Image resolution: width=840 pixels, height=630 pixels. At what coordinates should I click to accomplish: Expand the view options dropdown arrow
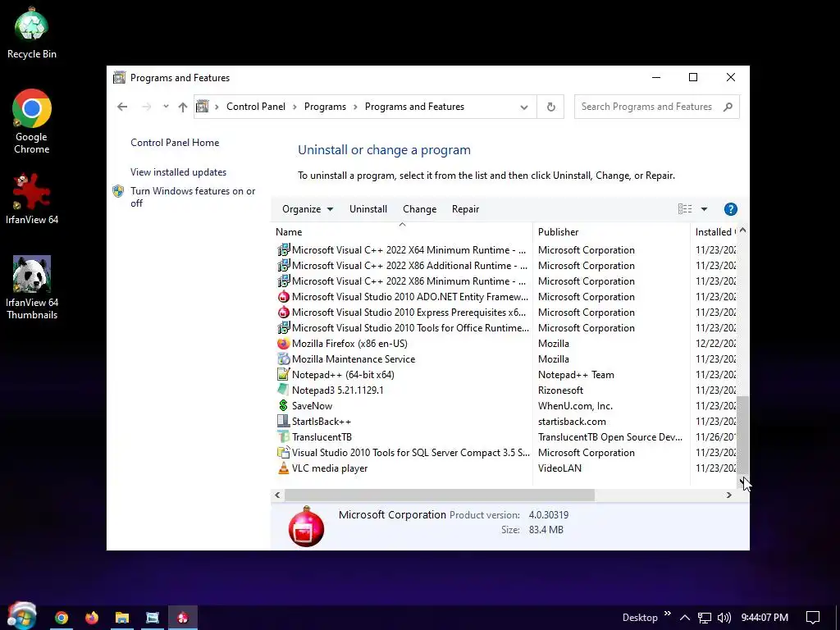click(x=704, y=209)
